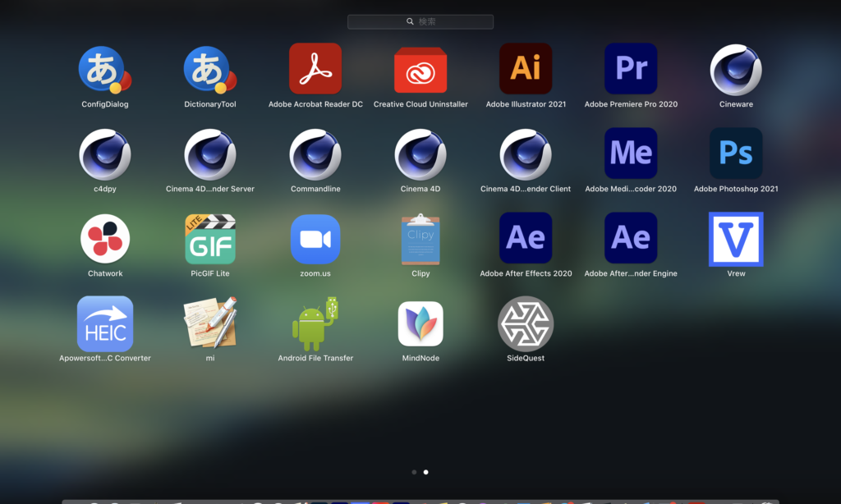Viewport: 841px width, 504px height.
Task: Open MindNode app
Action: [420, 323]
